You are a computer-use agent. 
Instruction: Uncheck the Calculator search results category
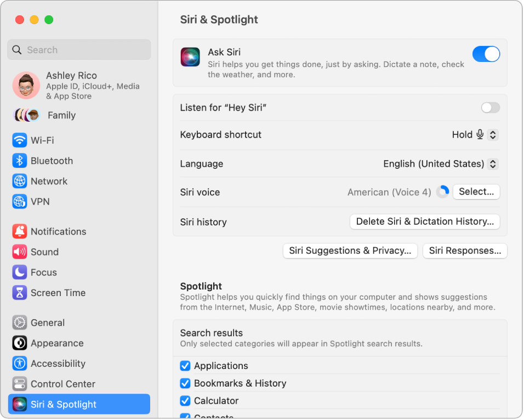185,401
